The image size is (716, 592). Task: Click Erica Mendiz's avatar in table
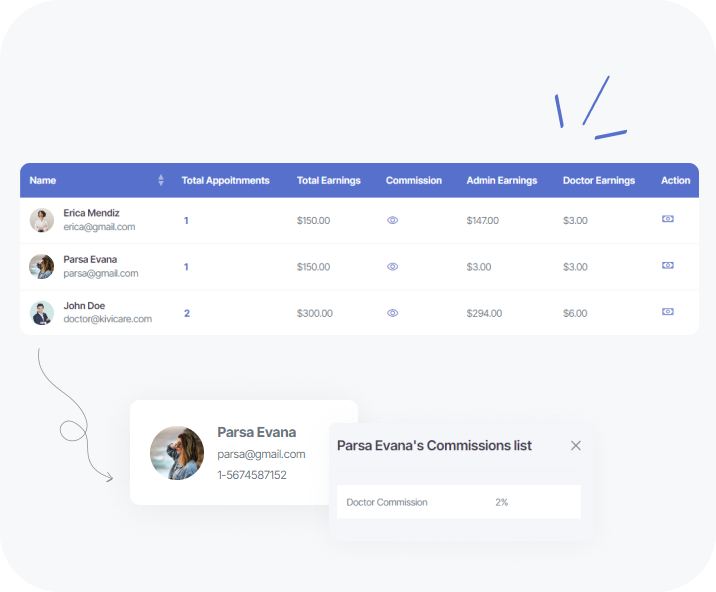coord(42,220)
